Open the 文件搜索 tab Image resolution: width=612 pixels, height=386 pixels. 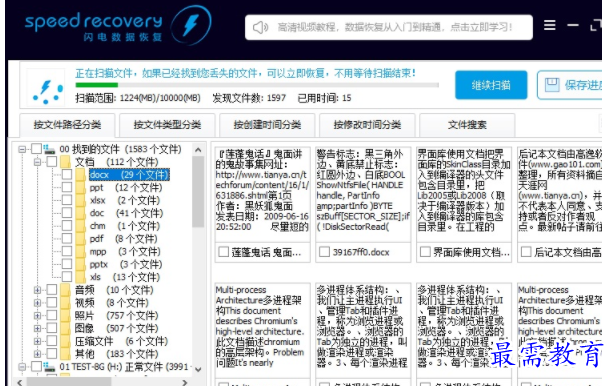[x=467, y=125]
